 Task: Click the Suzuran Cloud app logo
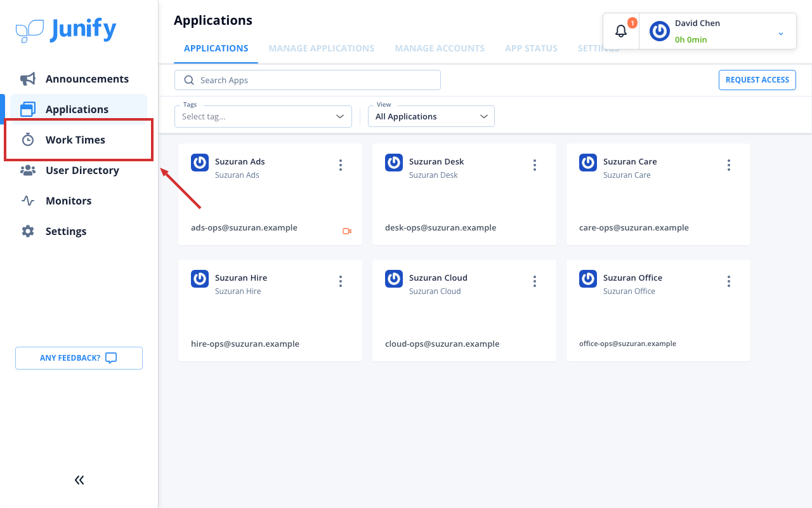[x=394, y=279]
